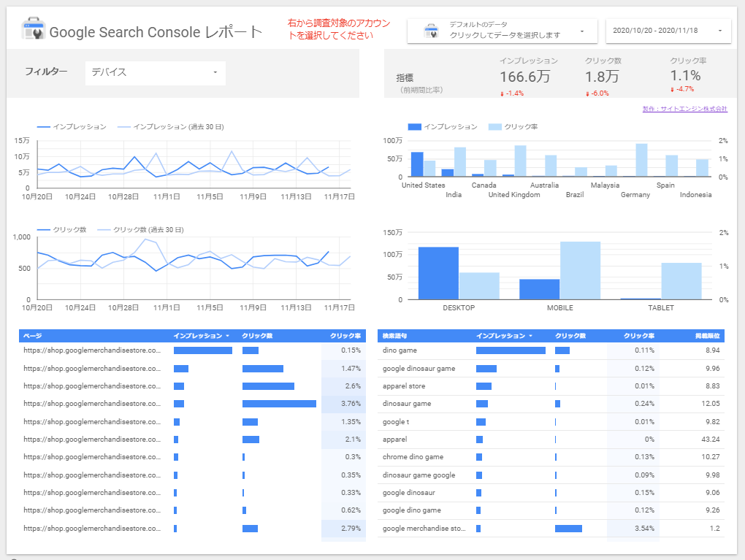
Task: Open the デフォルトのデータ source dropdown
Action: click(503, 31)
